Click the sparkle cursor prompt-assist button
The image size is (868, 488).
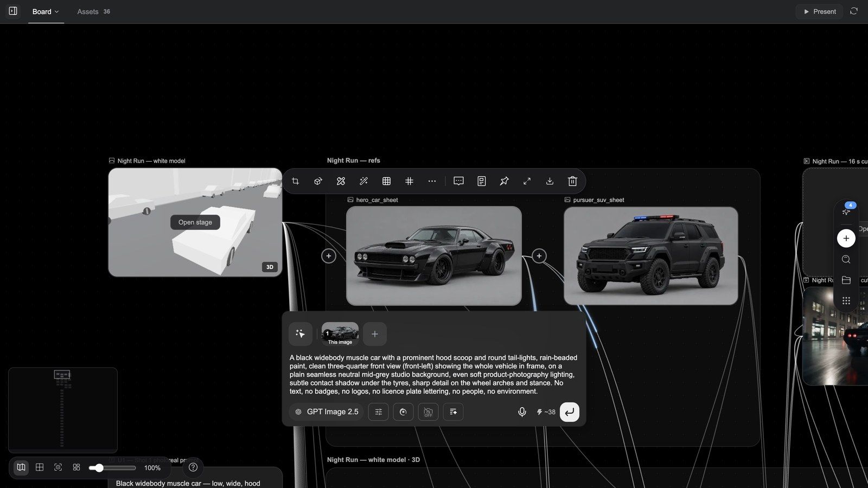point(300,334)
